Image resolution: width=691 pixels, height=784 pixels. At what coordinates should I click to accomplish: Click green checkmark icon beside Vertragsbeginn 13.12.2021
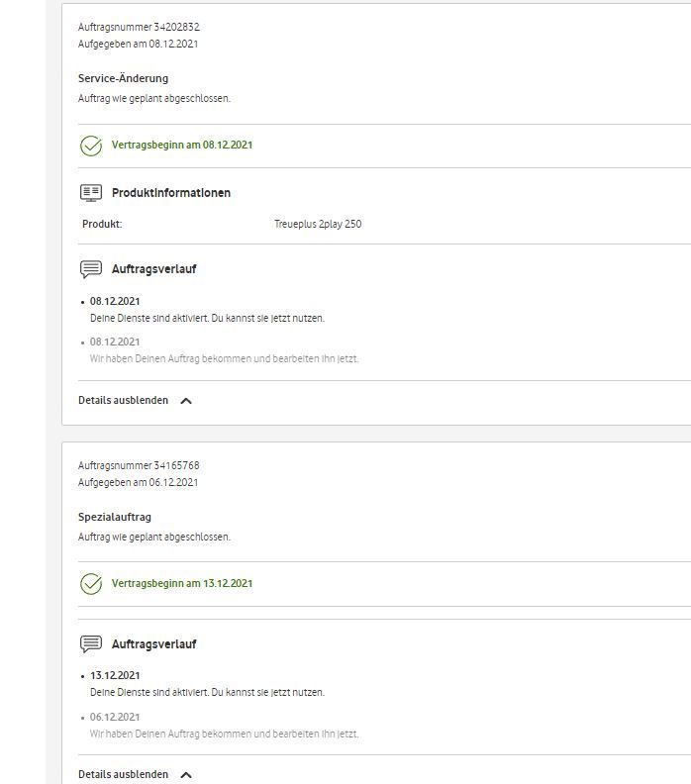tap(91, 584)
